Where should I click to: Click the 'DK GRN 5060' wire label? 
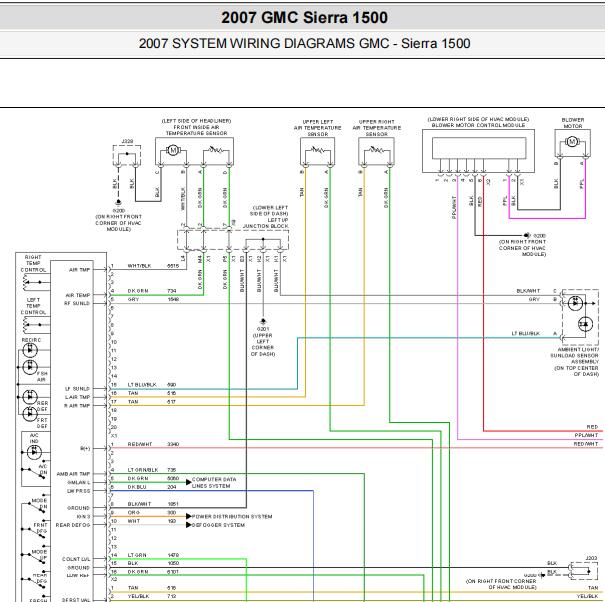point(153,479)
